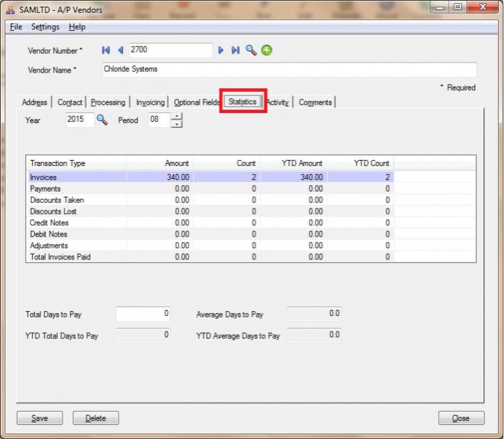Click the Invoices YTD Amount cell 340.00

[x=294, y=177]
